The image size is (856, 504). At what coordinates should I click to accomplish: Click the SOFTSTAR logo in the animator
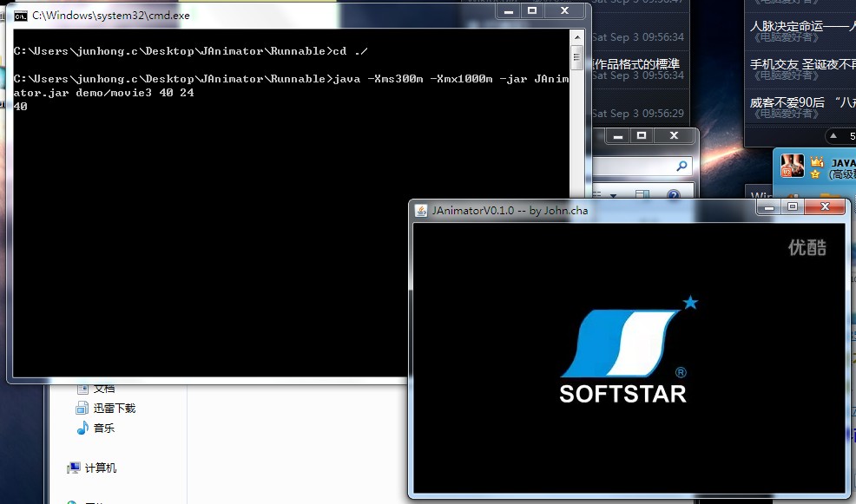(x=623, y=353)
